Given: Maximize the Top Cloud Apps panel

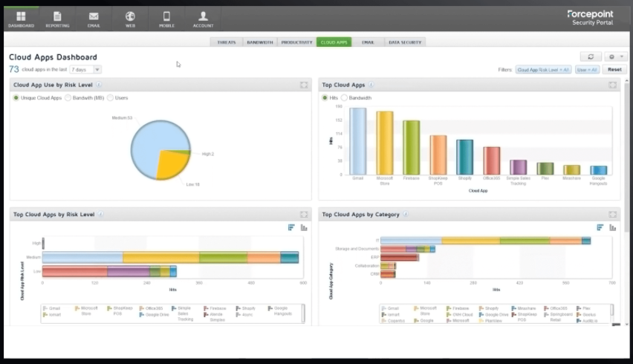Looking at the screenshot, I should tap(612, 85).
